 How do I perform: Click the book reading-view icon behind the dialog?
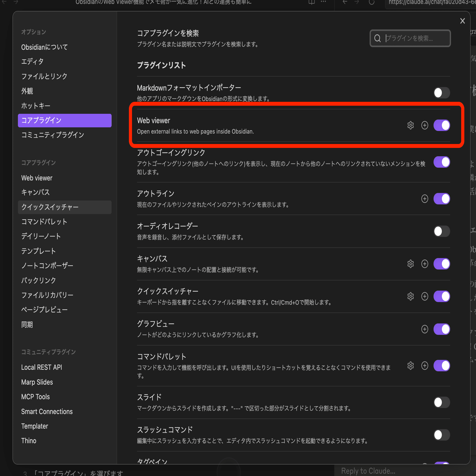[x=312, y=2]
